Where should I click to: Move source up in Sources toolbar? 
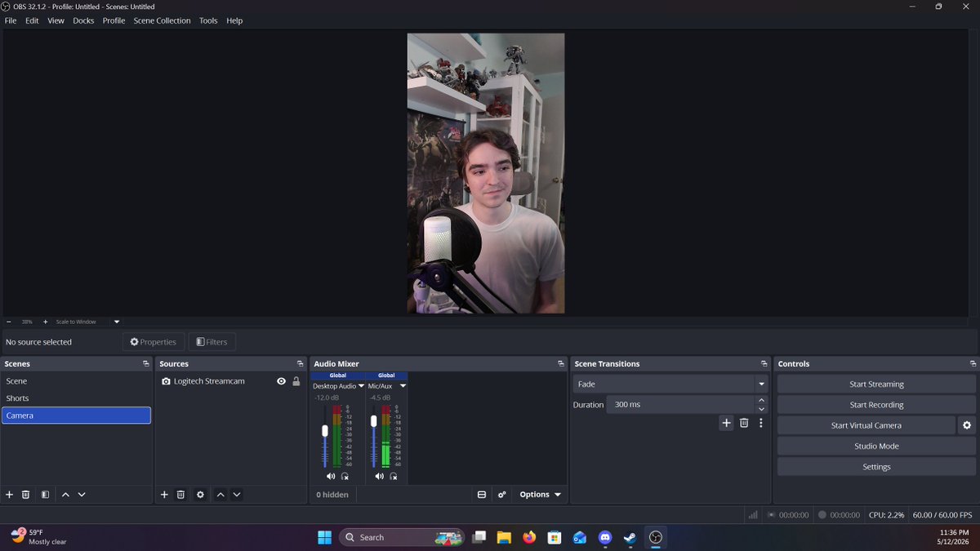click(220, 495)
